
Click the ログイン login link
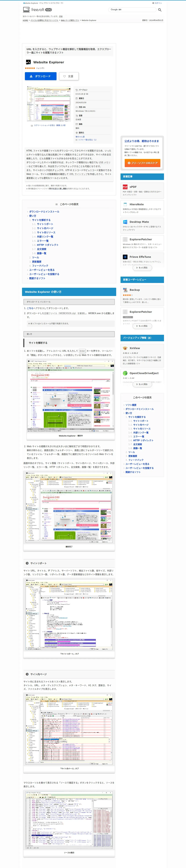(157, 3)
